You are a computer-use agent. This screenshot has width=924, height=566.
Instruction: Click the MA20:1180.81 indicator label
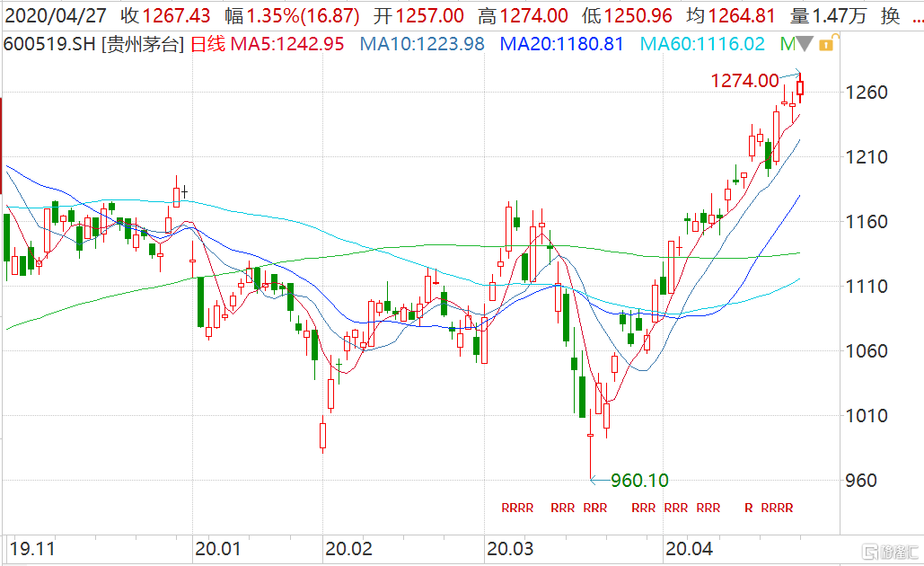561,44
